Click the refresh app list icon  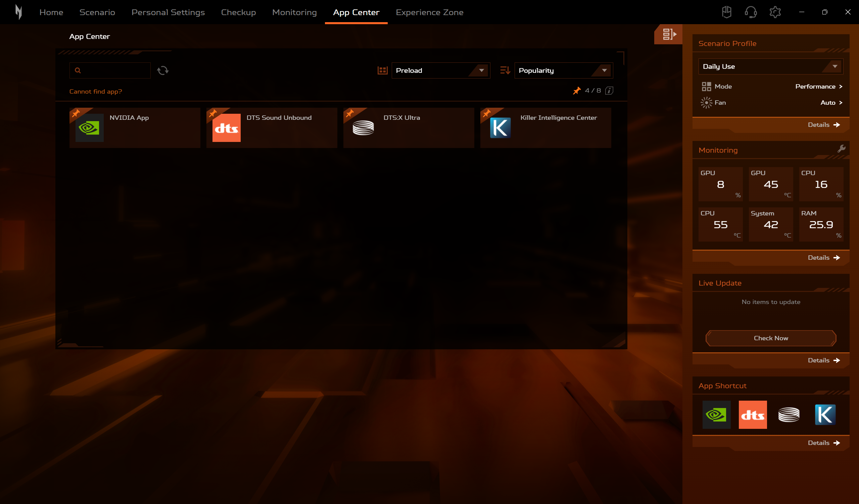pyautogui.click(x=162, y=70)
